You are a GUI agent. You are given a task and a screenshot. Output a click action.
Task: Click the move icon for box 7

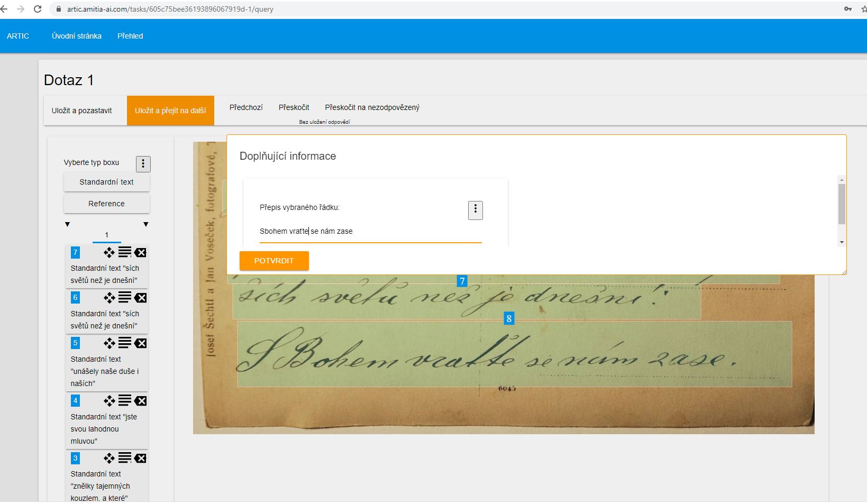[x=109, y=252]
